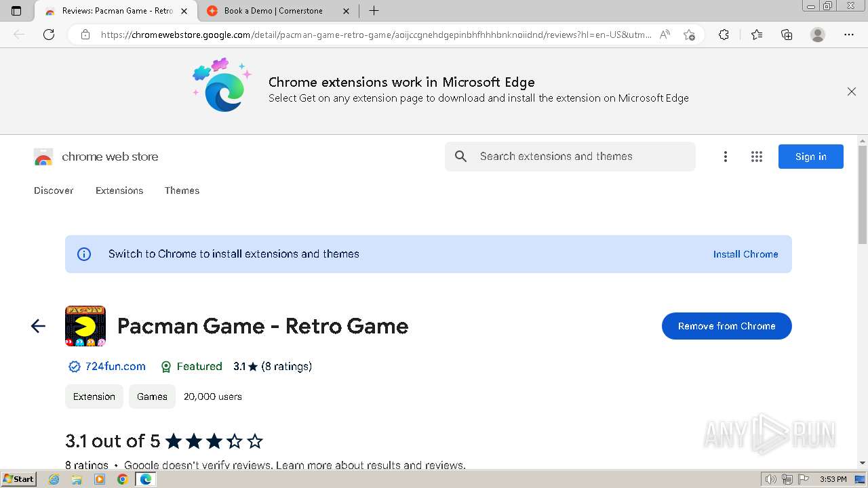The height and width of the screenshot is (488, 868).
Task: Click the Extension category chip
Action: point(94,396)
